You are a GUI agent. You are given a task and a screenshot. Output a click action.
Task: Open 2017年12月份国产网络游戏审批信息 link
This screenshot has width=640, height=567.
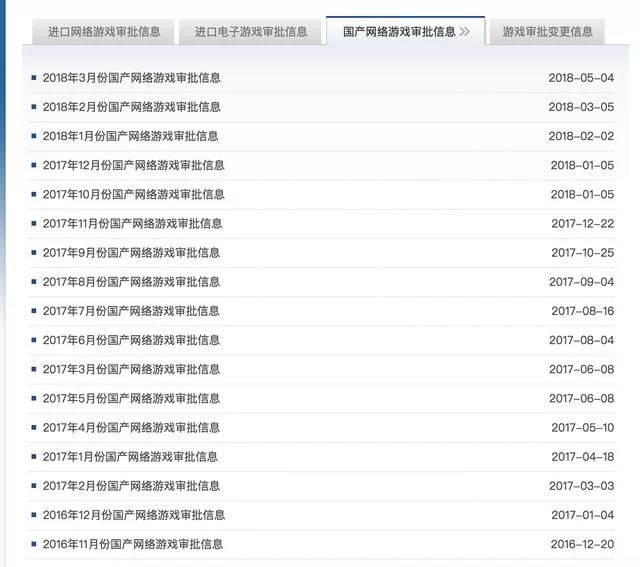[134, 165]
